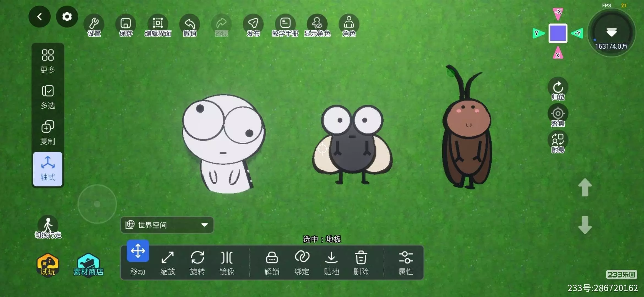Open the gear settings button
This screenshot has width=644, height=297.
point(67,16)
